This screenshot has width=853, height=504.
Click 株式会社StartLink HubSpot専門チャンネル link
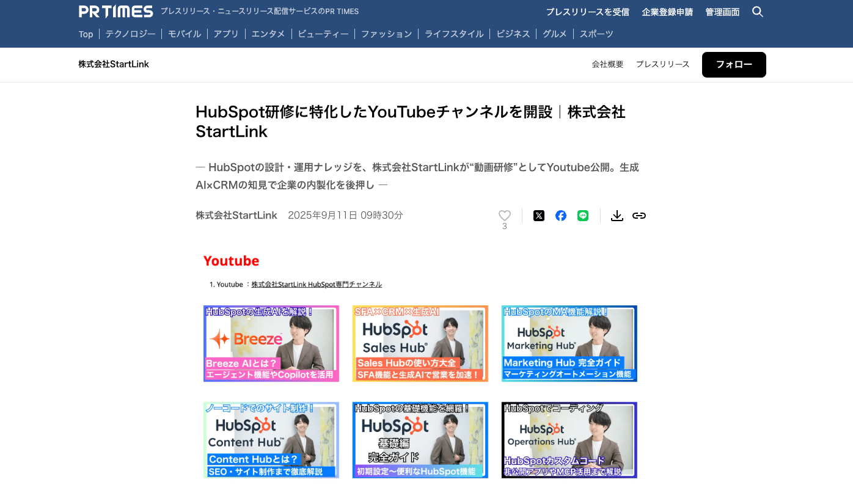(x=317, y=284)
